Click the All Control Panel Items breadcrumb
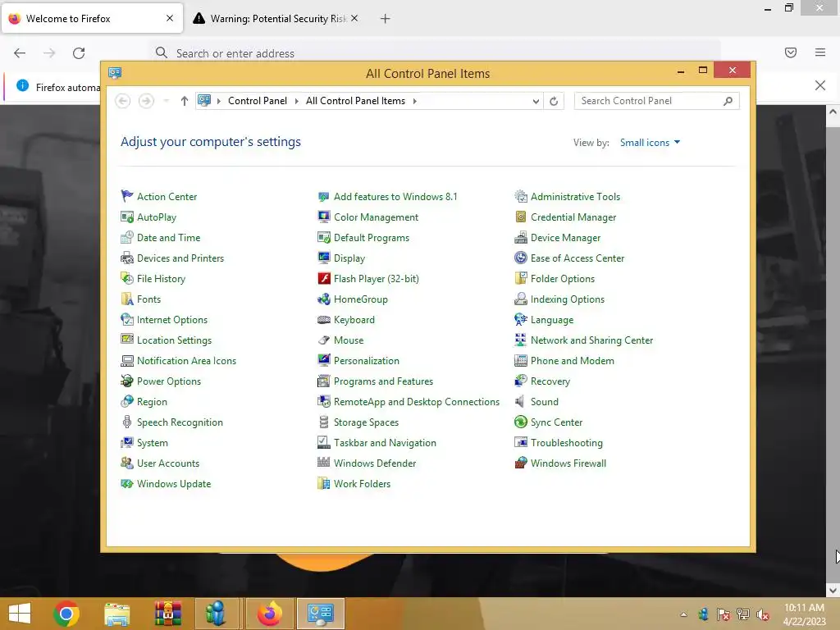The image size is (840, 630). [355, 101]
